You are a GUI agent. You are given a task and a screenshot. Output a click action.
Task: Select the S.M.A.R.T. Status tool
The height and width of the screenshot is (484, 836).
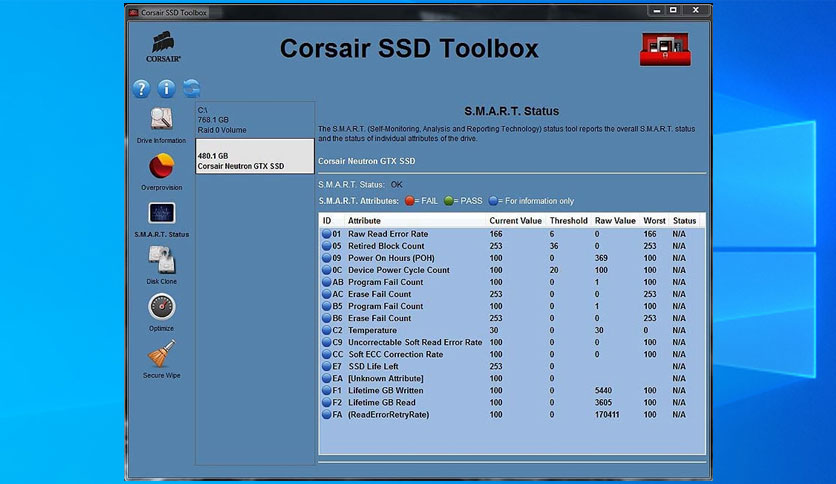(162, 219)
